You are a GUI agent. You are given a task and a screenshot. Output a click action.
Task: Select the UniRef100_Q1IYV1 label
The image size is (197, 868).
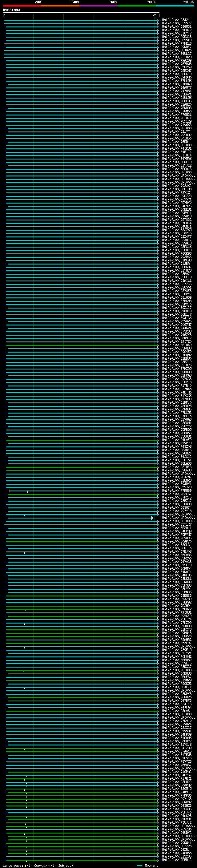176,653
